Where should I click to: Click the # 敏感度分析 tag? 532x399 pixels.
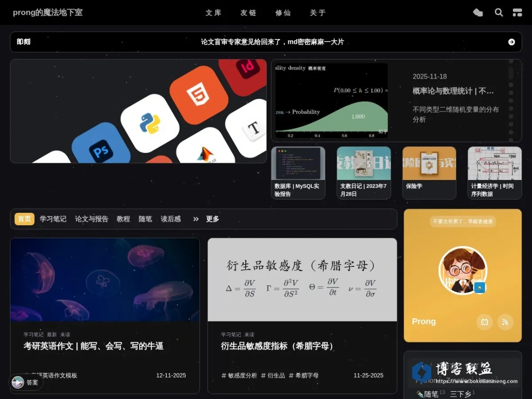[x=239, y=376]
